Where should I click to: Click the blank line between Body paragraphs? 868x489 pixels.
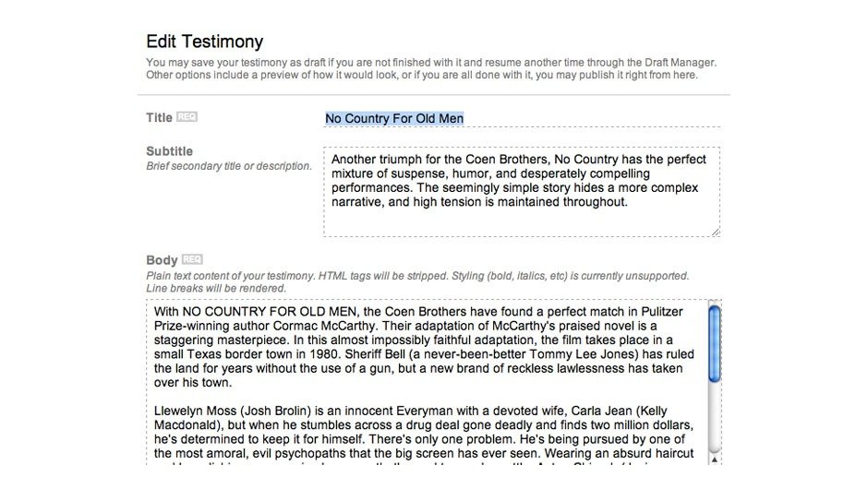point(424,397)
